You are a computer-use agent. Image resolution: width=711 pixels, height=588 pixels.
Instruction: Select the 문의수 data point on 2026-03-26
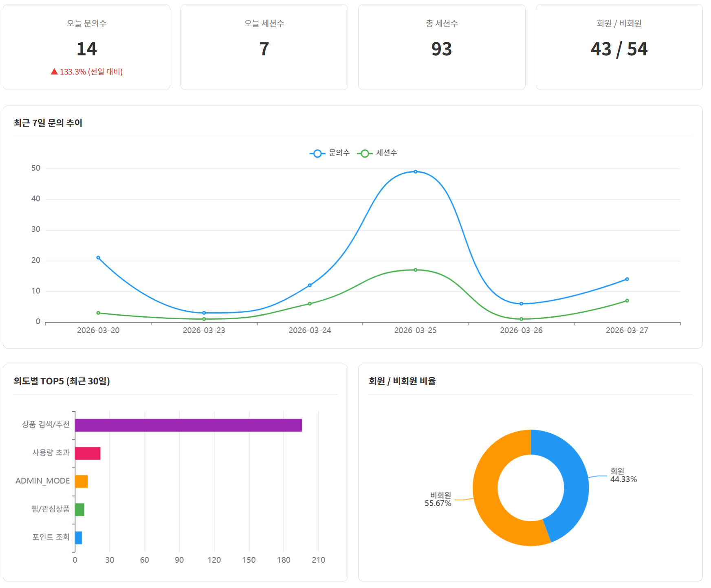(521, 304)
